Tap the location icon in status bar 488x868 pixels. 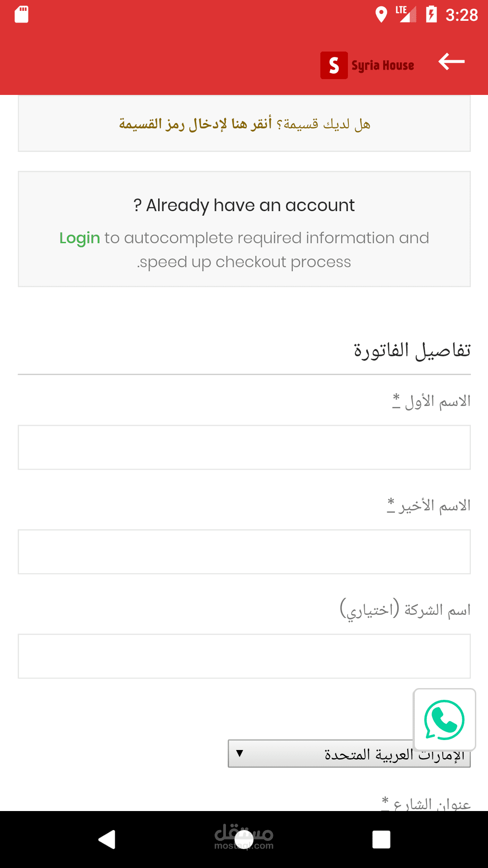click(x=381, y=14)
